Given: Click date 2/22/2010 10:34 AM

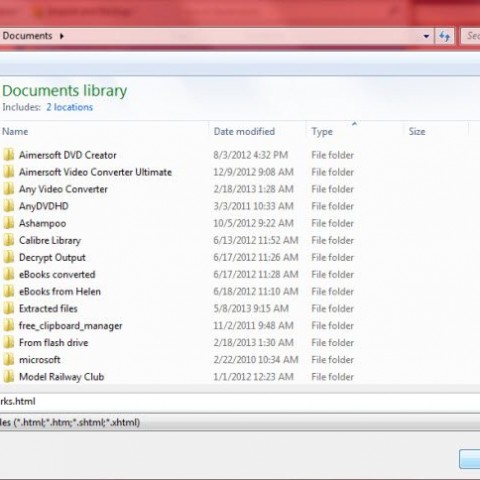Looking at the screenshot, I should 256,360.
